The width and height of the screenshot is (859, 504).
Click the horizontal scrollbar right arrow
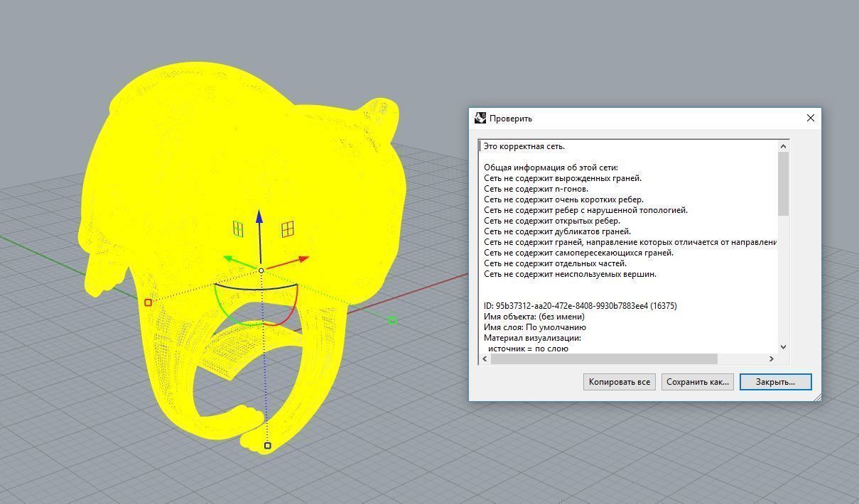pos(772,359)
